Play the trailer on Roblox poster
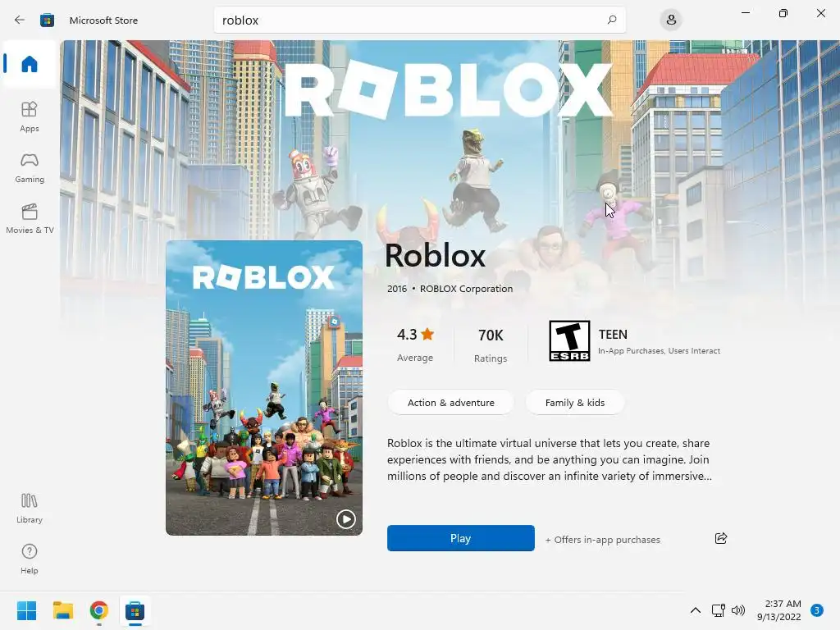840x630 pixels. 345,519
